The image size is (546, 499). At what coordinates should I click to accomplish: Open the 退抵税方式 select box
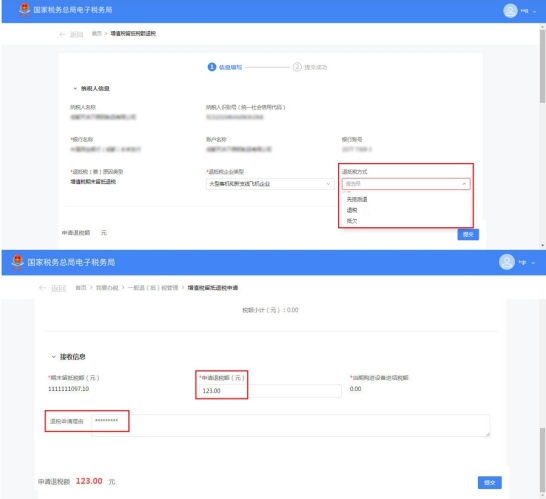pyautogui.click(x=406, y=184)
